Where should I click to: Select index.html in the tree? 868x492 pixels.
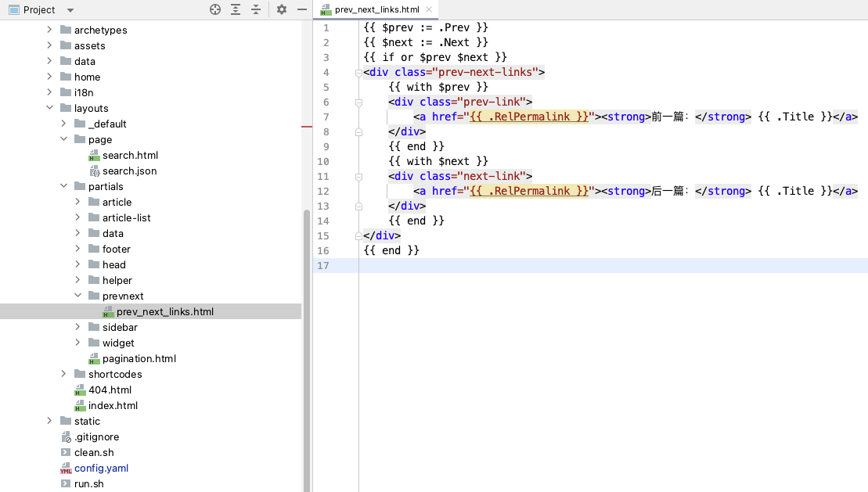point(113,406)
